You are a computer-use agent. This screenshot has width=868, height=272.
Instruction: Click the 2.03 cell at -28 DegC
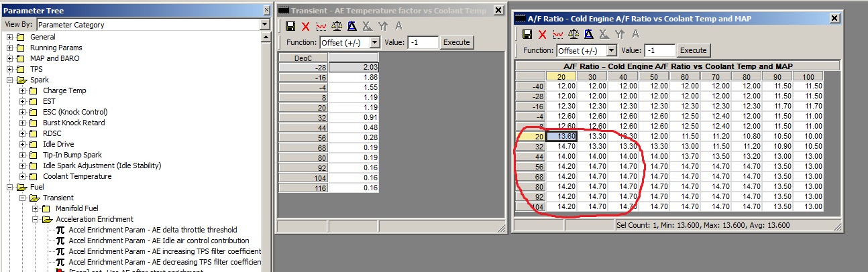[354, 68]
